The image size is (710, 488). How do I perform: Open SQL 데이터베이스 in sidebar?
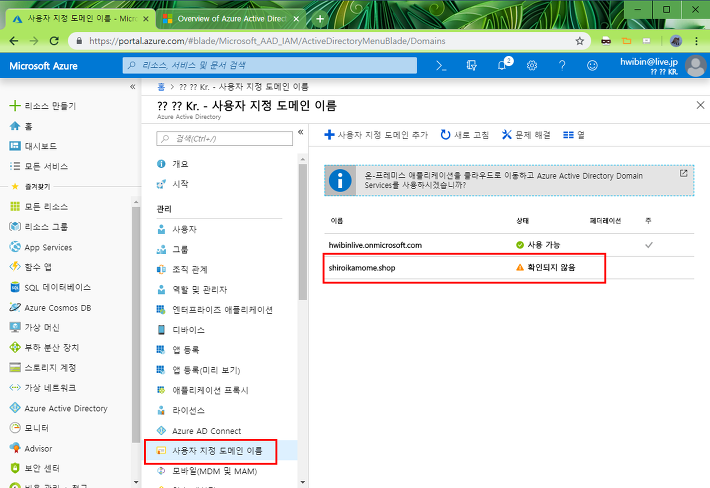coord(50,287)
